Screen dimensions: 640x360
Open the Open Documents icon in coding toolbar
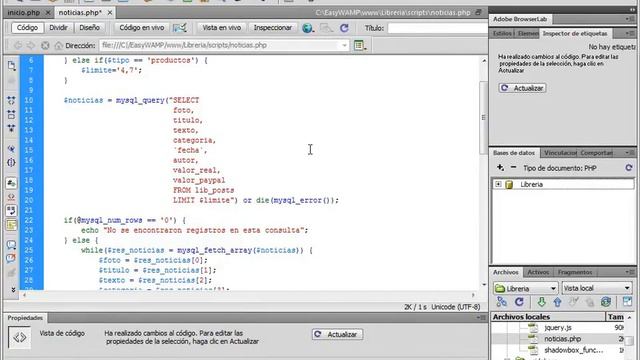click(x=11, y=66)
